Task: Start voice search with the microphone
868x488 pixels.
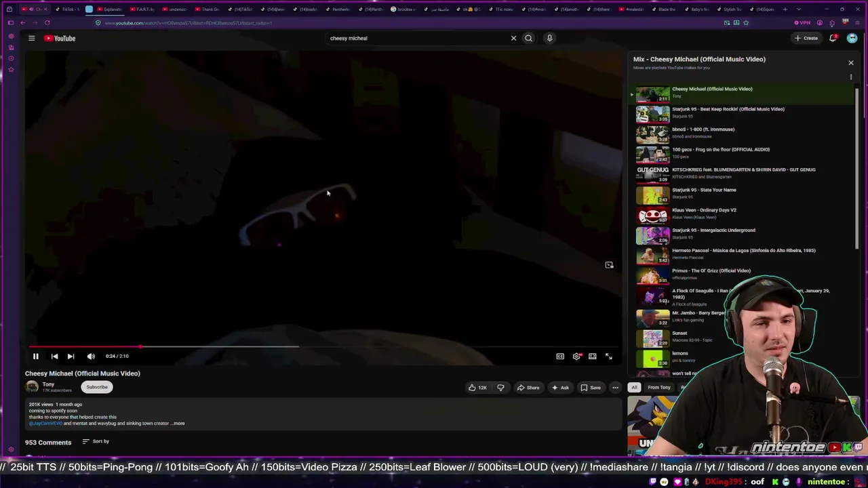Action: tap(549, 38)
